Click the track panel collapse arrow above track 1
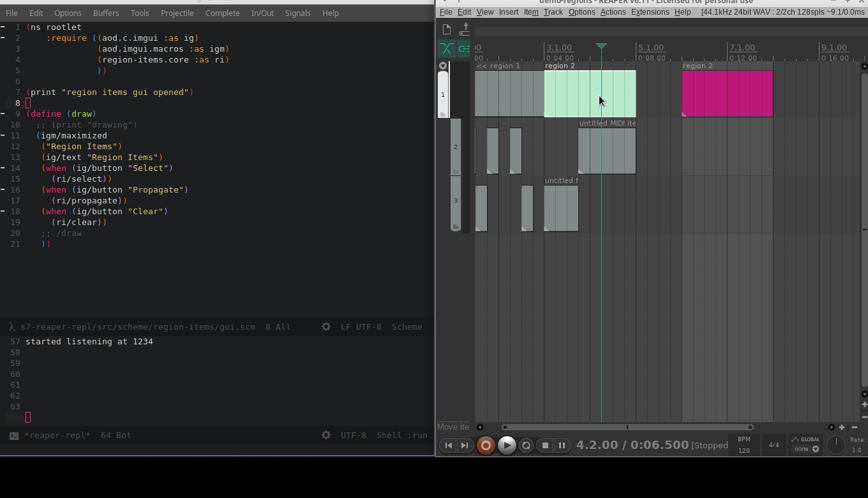868x498 pixels. pos(443,66)
